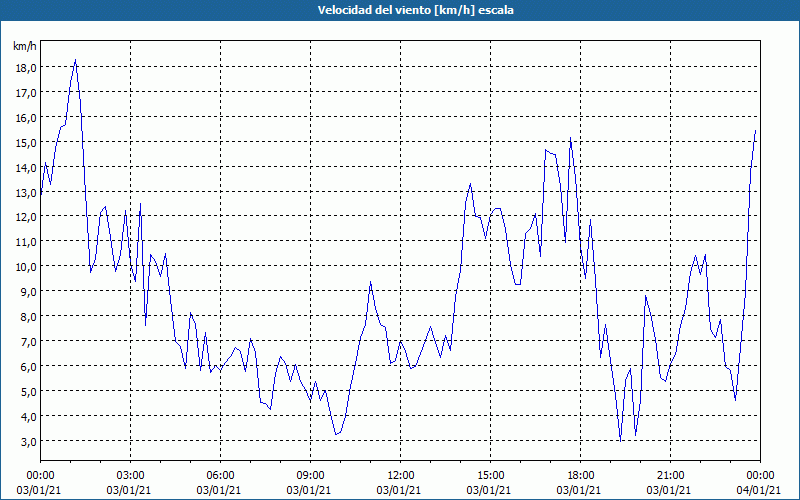
Task: Click the '15,0' y-axis value
Action: (x=26, y=143)
